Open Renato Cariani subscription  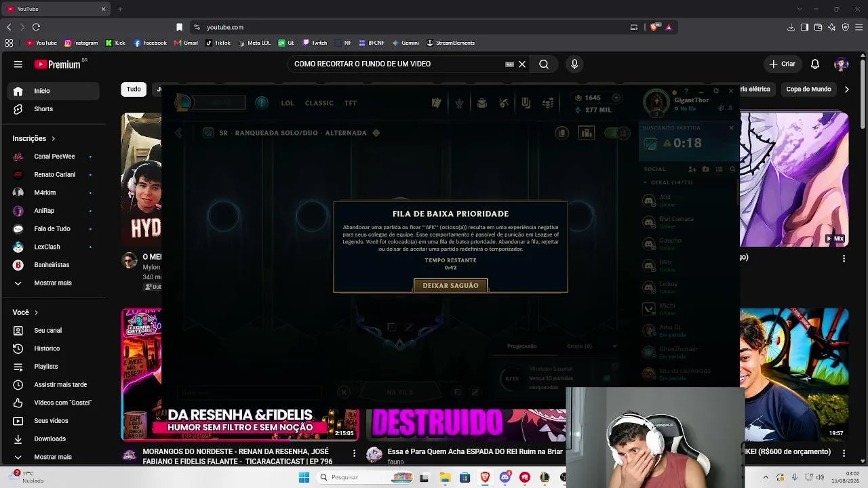[54, 174]
